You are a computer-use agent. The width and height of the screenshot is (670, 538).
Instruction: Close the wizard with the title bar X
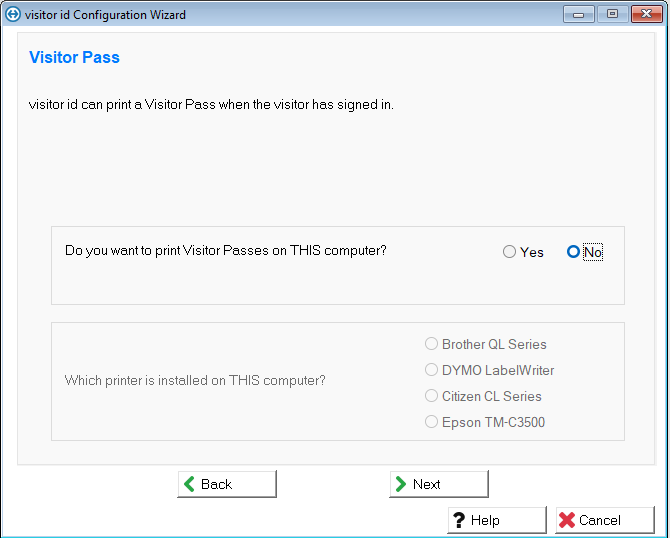click(645, 15)
